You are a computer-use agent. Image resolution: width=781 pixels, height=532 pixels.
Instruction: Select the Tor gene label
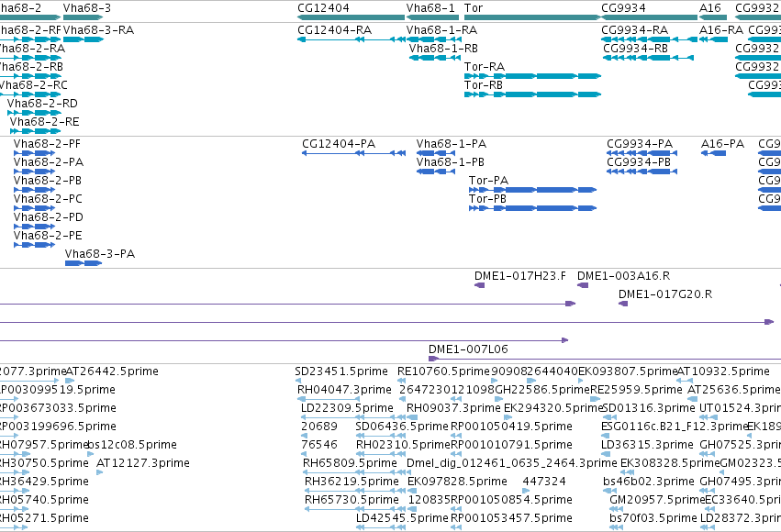click(474, 8)
